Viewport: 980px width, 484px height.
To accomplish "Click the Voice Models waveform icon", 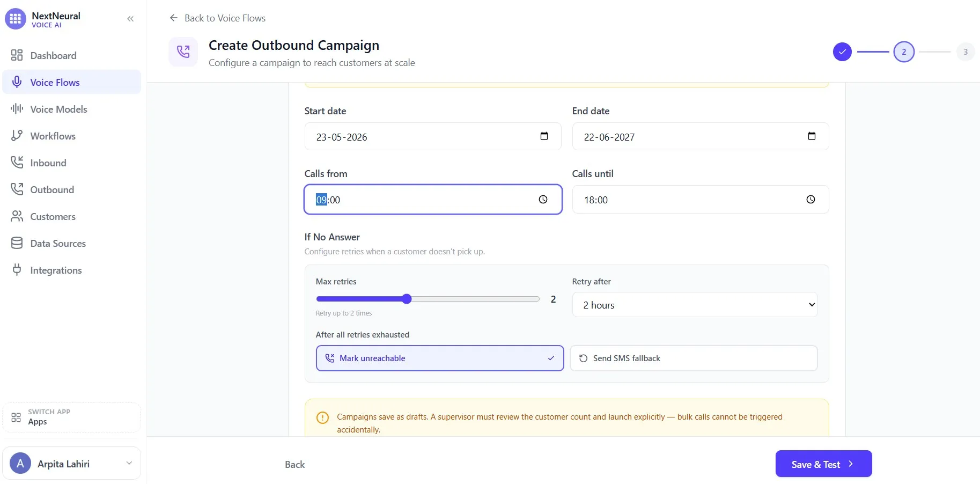I will pos(17,109).
